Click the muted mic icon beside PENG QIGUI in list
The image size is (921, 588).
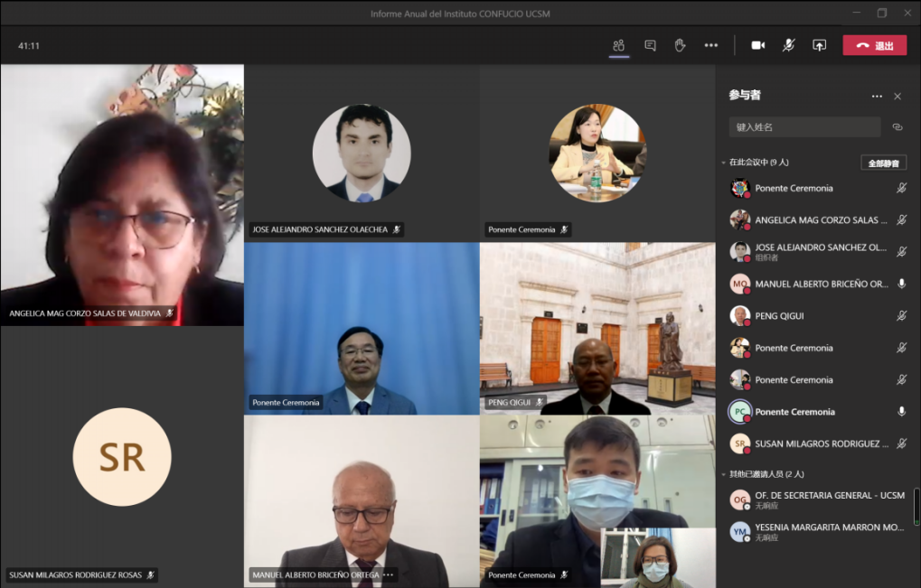pos(901,316)
